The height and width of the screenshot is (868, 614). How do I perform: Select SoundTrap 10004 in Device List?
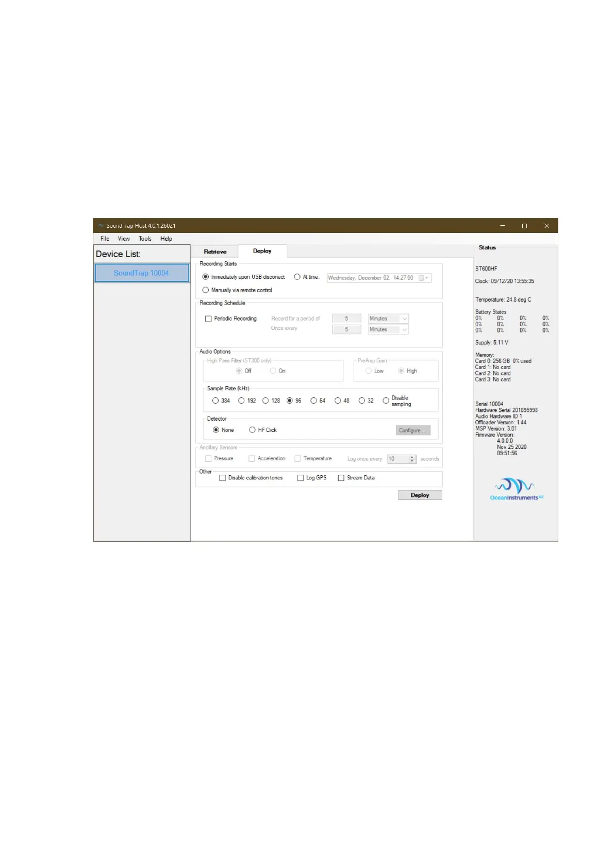pos(142,273)
